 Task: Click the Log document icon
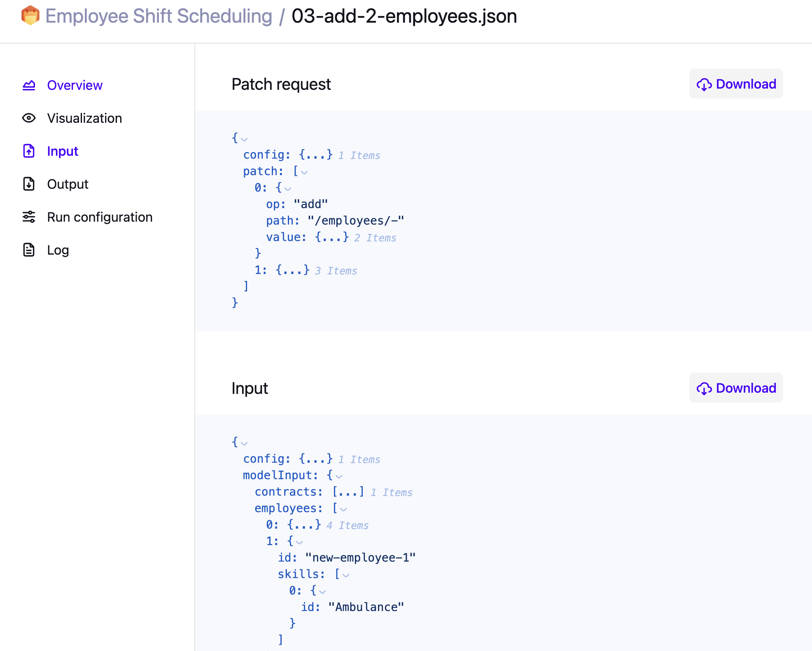click(28, 250)
